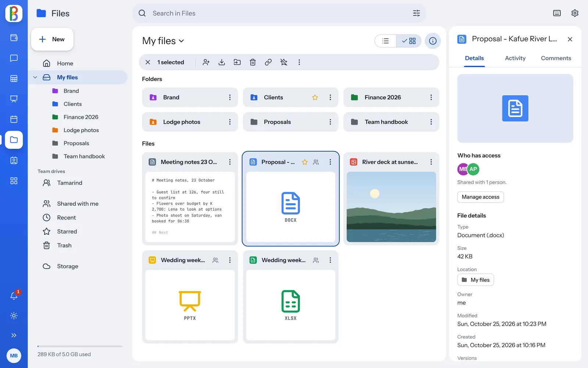Open the My files location chip
This screenshot has height=368, width=588.
click(476, 280)
